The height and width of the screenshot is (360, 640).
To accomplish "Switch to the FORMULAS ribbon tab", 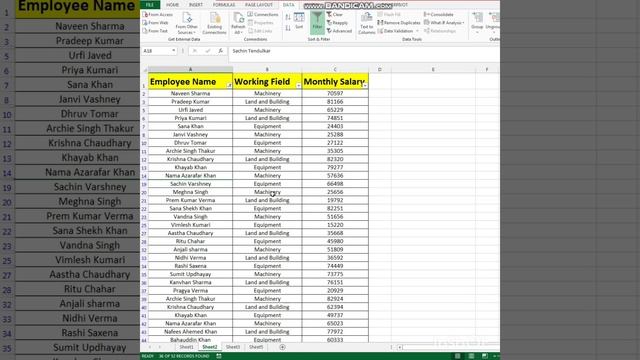I will pos(224,5).
